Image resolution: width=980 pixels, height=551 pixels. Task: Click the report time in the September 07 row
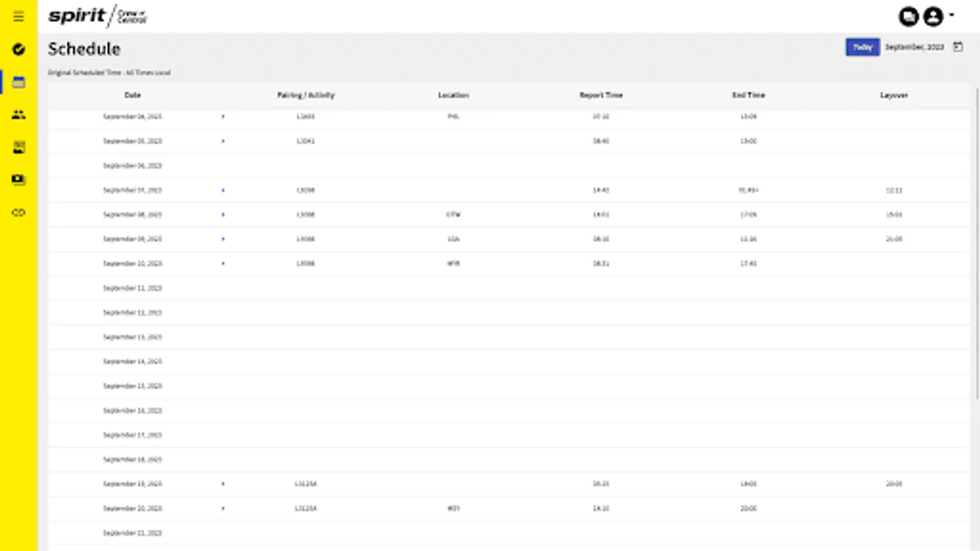coord(601,190)
